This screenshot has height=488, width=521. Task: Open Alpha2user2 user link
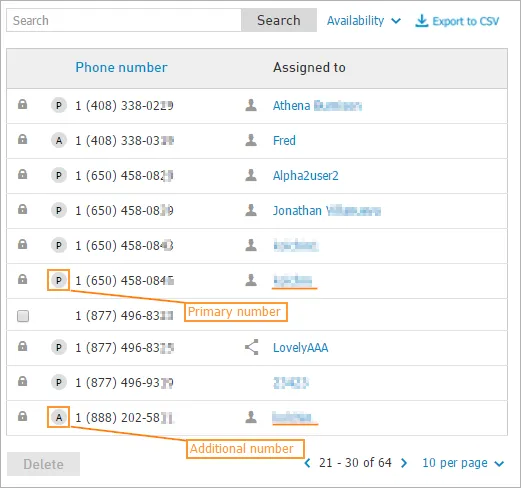305,176
